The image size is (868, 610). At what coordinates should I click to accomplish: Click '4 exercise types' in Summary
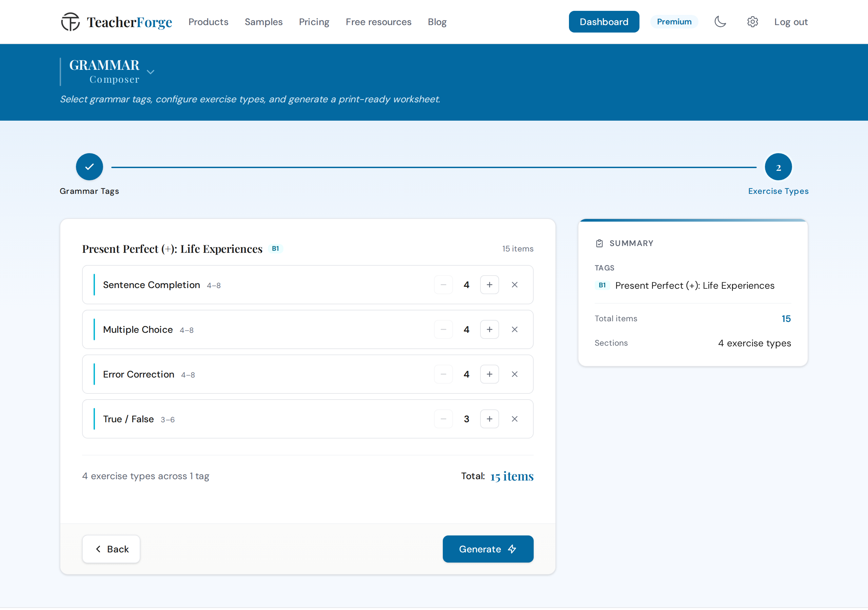coord(754,343)
